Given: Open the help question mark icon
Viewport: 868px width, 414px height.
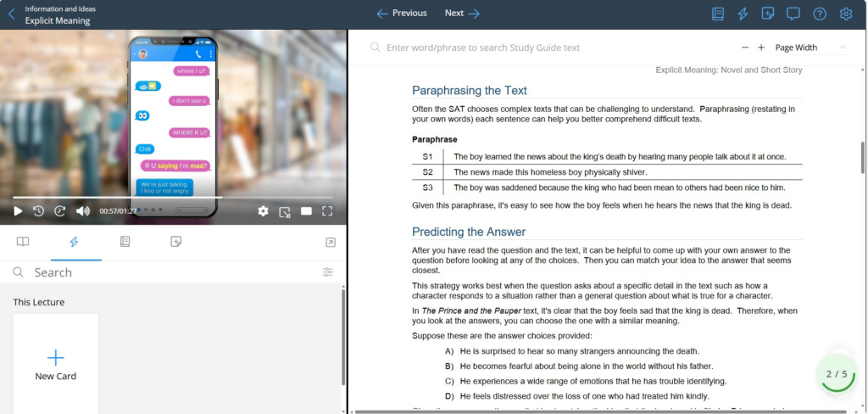Looking at the screenshot, I should pyautogui.click(x=820, y=14).
